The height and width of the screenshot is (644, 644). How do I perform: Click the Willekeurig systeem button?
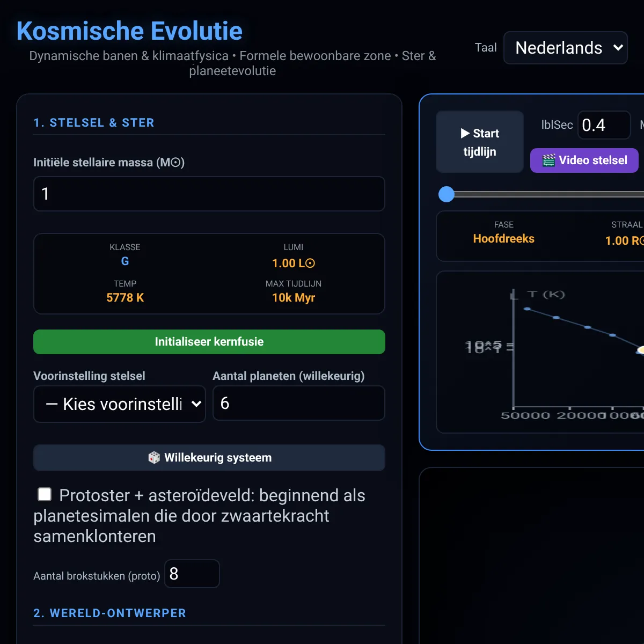[x=209, y=458]
